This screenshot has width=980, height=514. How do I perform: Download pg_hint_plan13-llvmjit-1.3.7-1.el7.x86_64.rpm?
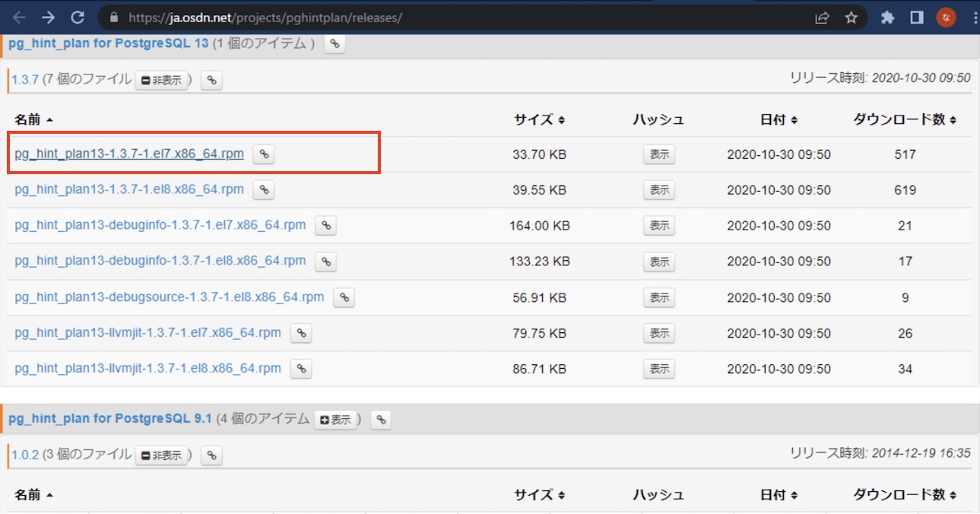(147, 332)
